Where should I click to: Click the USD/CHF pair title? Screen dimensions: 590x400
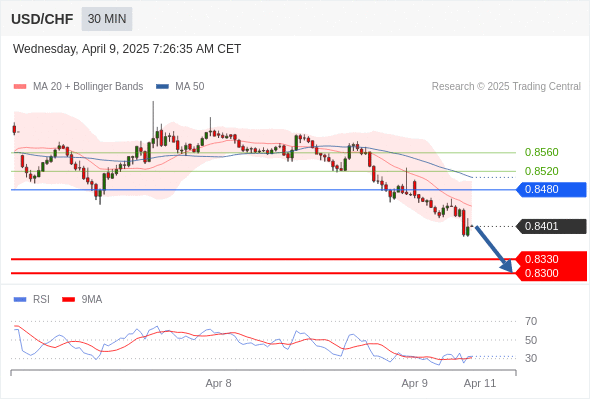click(42, 19)
